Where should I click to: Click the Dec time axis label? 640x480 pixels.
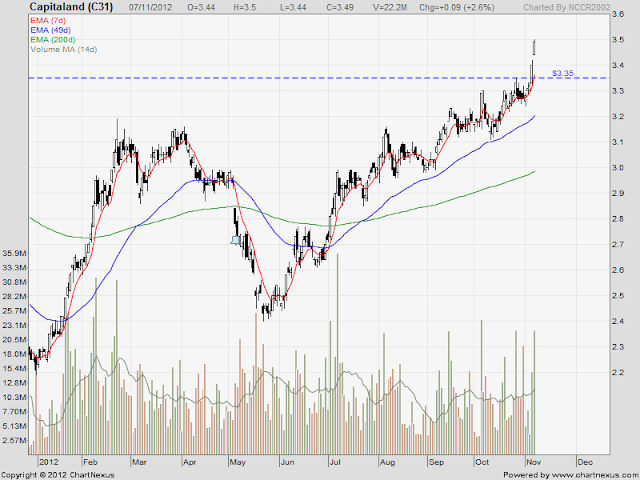click(585, 462)
